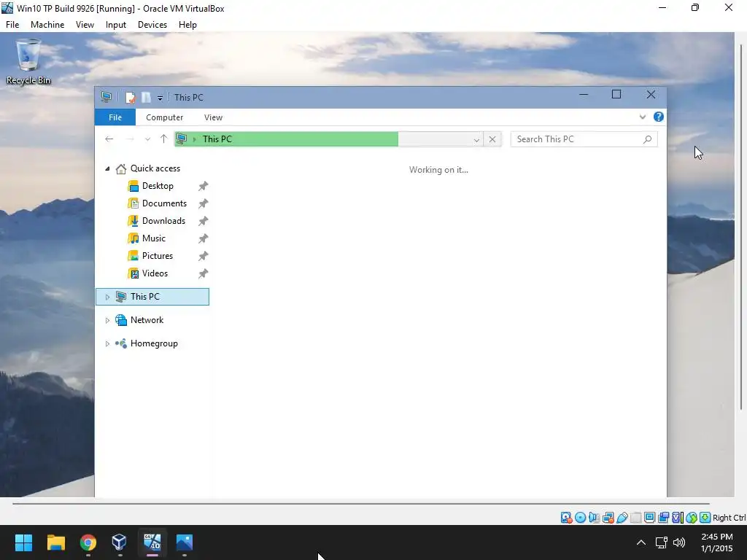747x560 pixels.
Task: Switch to the Computer ribbon tab
Action: [x=164, y=117]
